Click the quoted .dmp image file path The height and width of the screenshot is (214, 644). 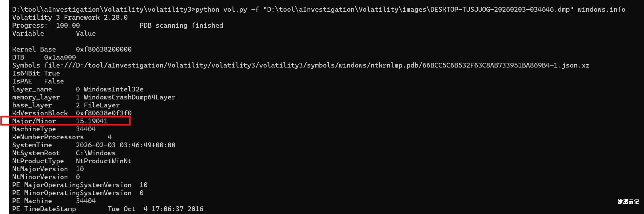click(418, 9)
